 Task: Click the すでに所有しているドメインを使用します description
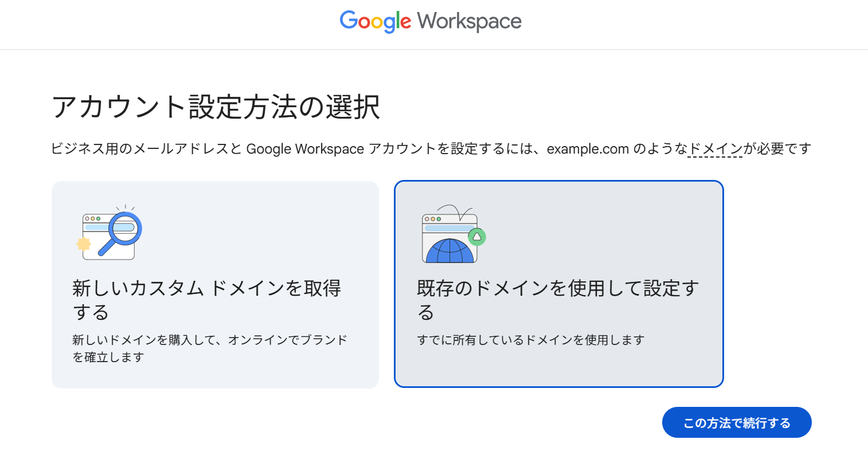click(x=530, y=340)
